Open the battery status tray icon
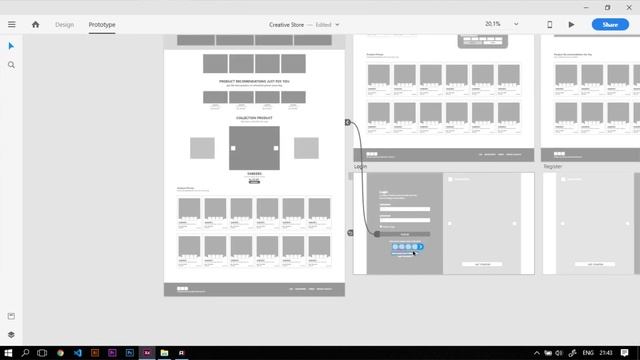Image resolution: width=640 pixels, height=360 pixels. point(548,353)
